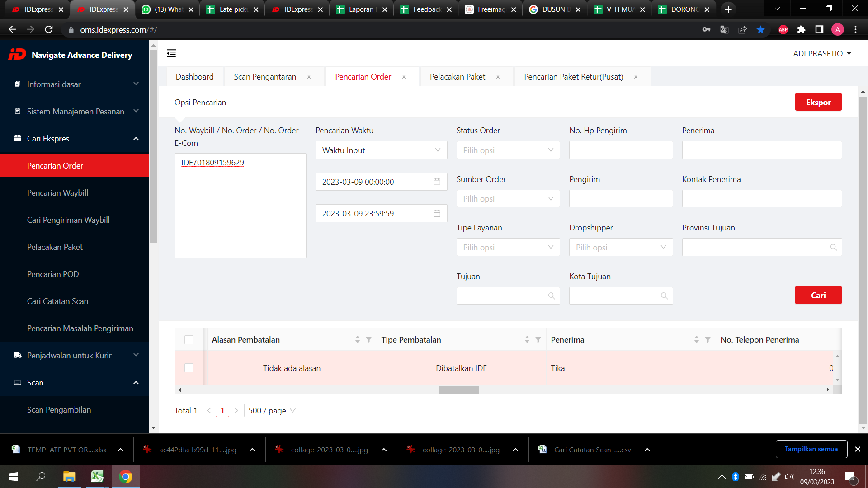The width and height of the screenshot is (868, 488).
Task: Open the Waktu Input time type dropdown
Action: point(381,150)
